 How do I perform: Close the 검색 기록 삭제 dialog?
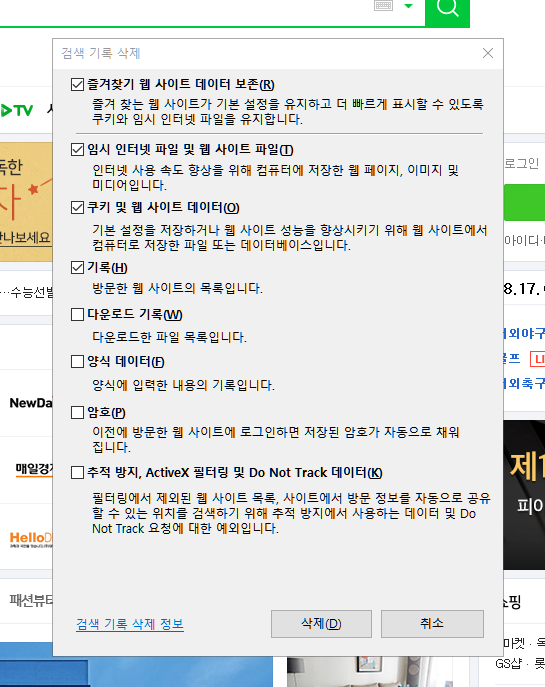point(488,53)
